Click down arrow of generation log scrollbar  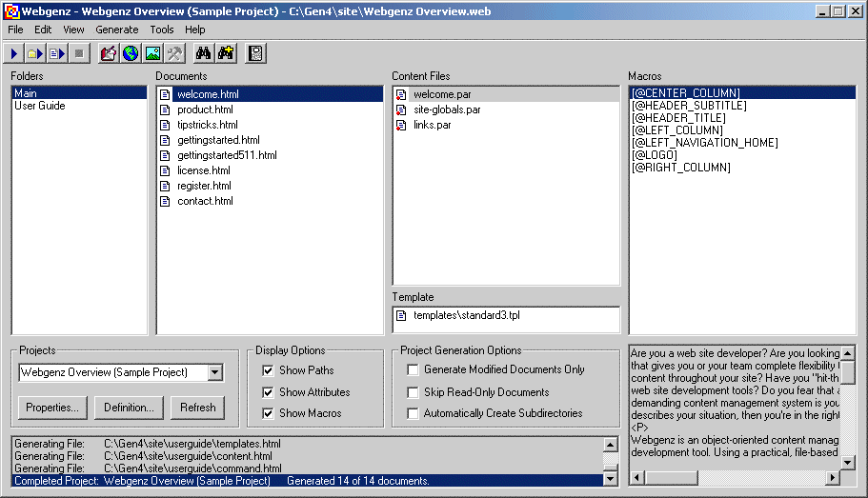coord(610,479)
